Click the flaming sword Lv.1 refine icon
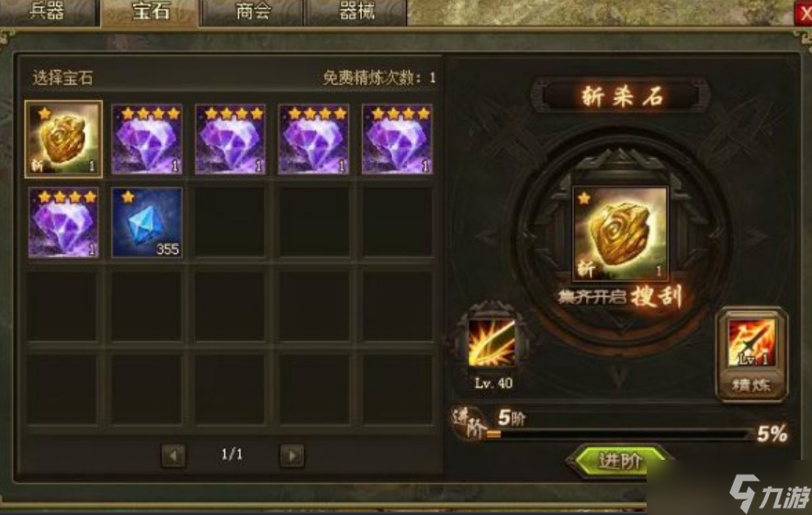This screenshot has height=515, width=812. pyautogui.click(x=751, y=342)
